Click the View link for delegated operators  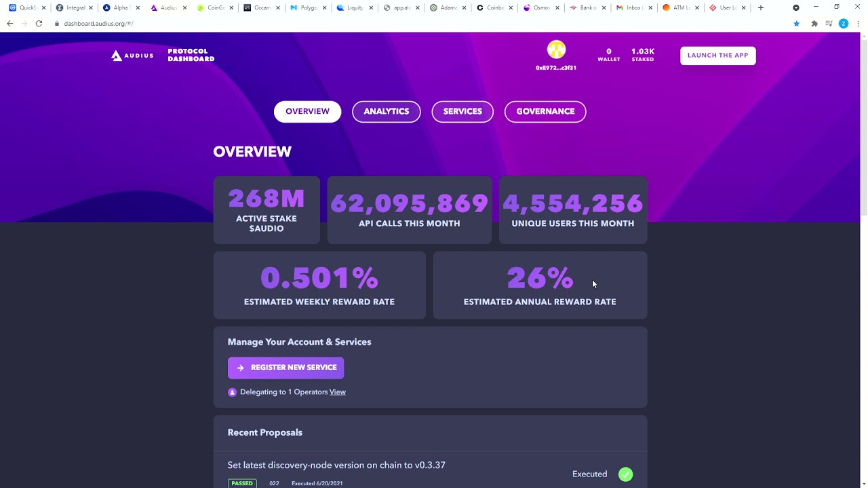coord(337,392)
